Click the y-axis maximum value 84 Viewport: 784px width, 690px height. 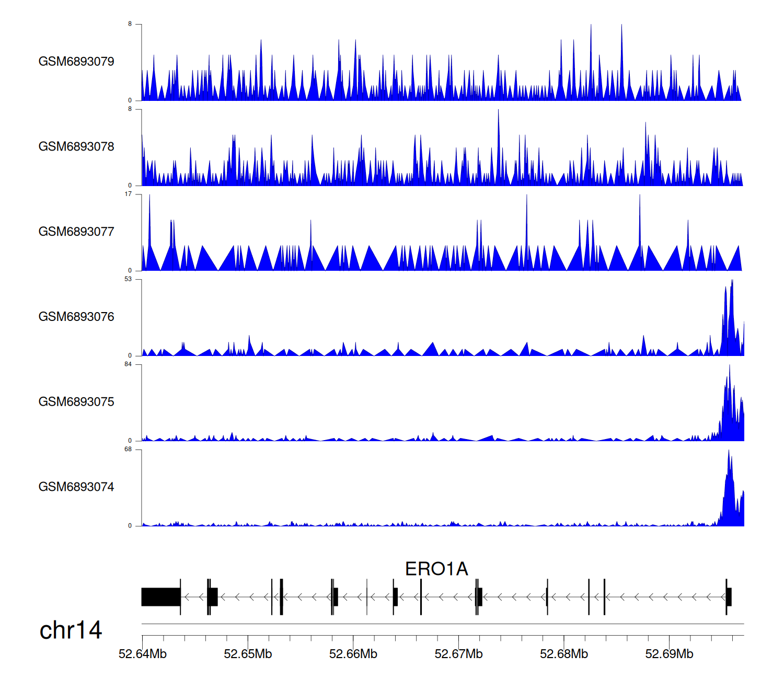point(128,364)
